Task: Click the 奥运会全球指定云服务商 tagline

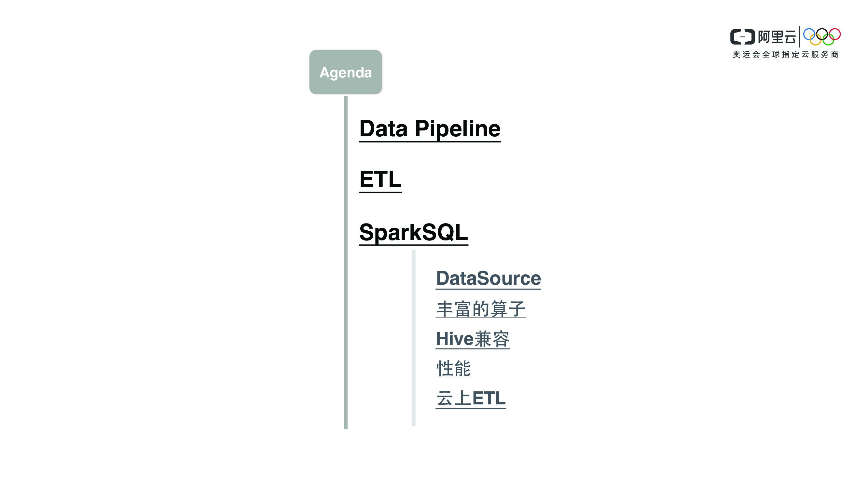Action: pyautogui.click(x=785, y=55)
